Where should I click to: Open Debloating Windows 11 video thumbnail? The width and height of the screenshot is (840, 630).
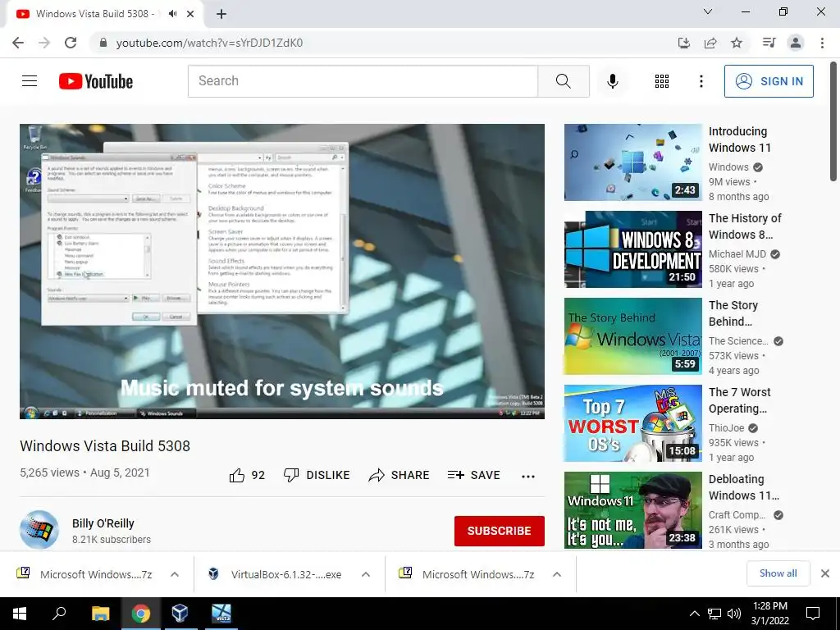point(632,510)
